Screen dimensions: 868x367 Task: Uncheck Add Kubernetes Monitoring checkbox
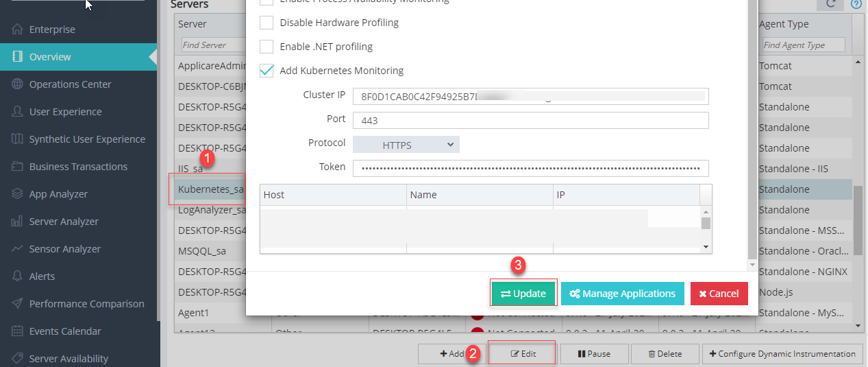(x=266, y=71)
